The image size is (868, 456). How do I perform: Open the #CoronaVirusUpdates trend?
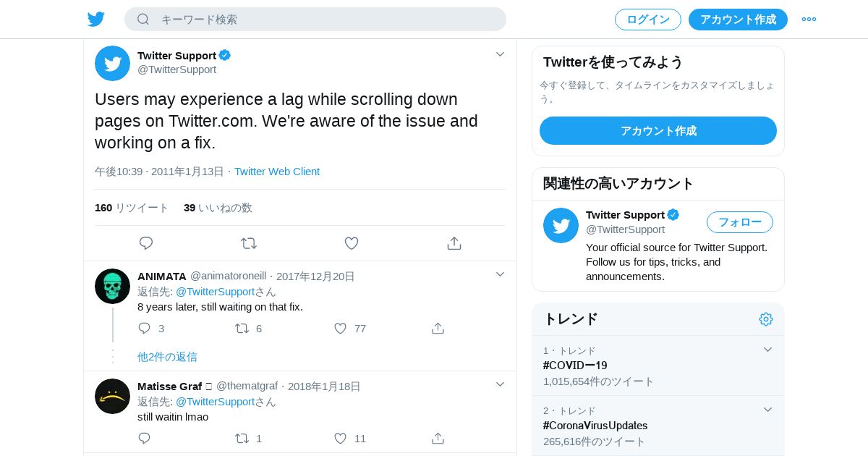point(595,426)
